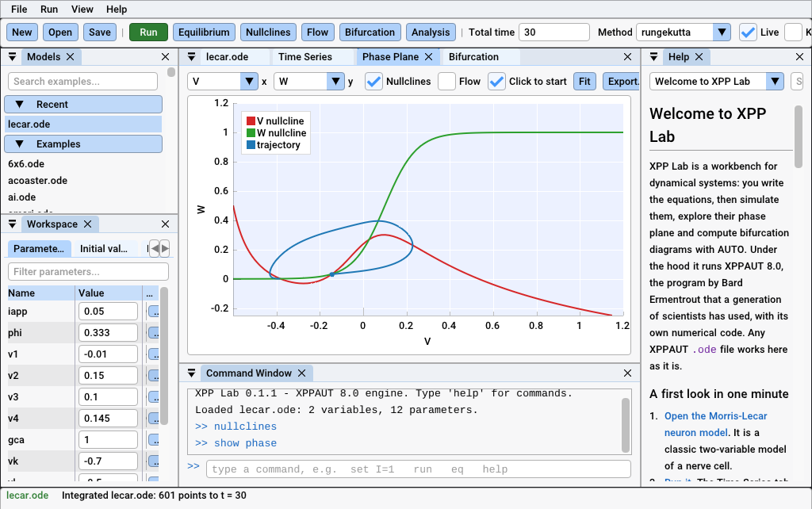
Task: Close the Models panel group
Action: click(165, 57)
